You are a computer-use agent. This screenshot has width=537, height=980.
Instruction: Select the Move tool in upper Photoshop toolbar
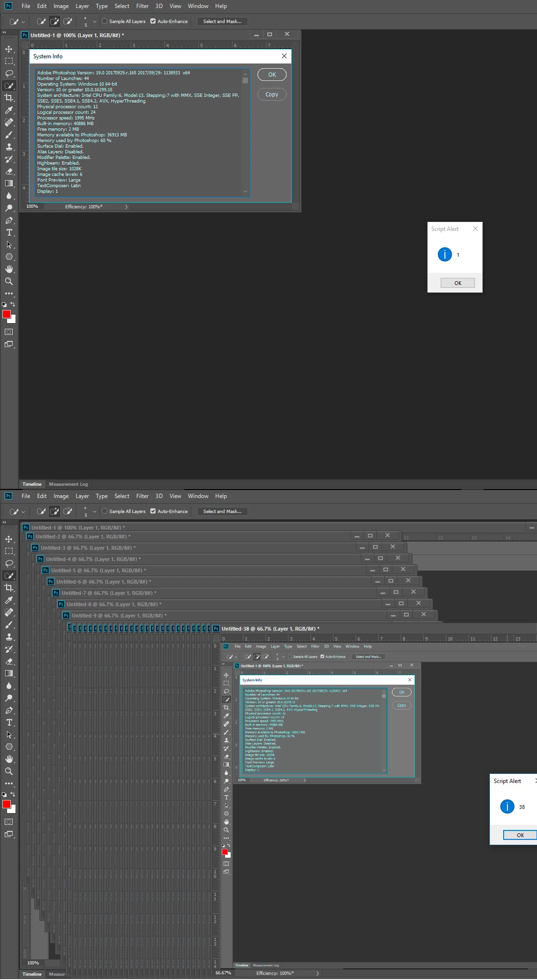coord(9,49)
